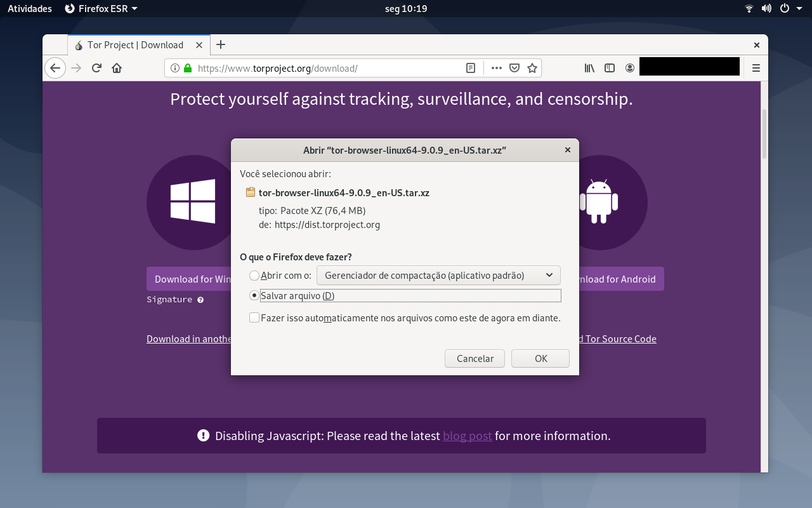This screenshot has height=508, width=812.
Task: Open the power system menu icon
Action: point(784,9)
